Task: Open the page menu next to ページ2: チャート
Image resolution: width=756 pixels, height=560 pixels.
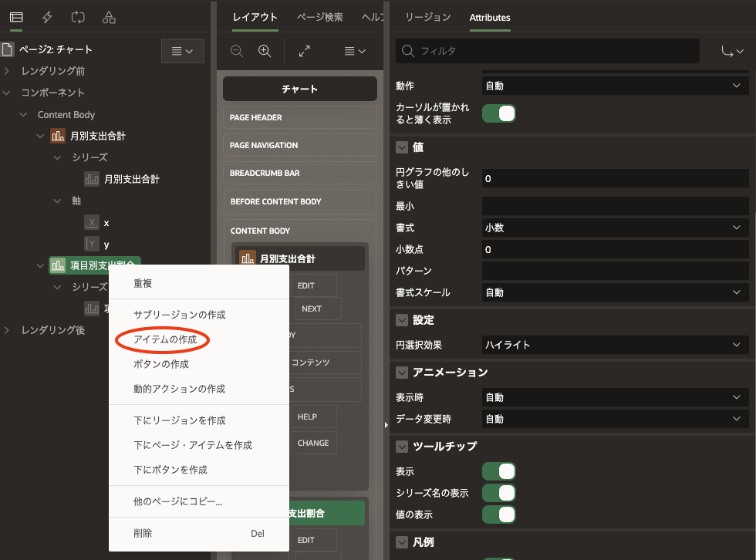Action: 182,51
